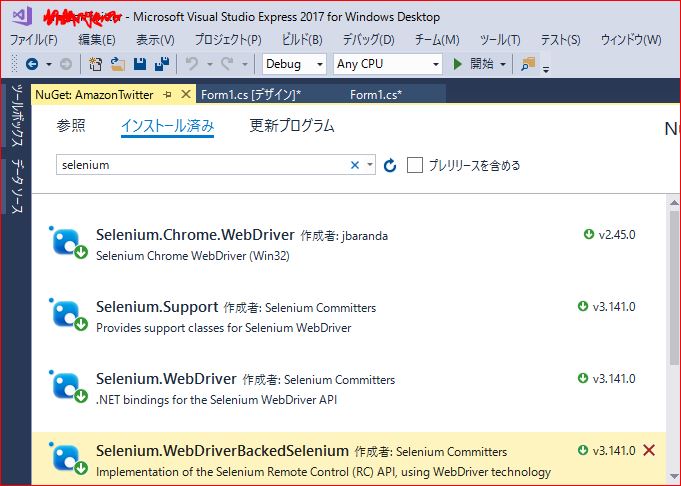The image size is (681, 486).
Task: Select the Selenium.WebDriverBackedSelenium package title
Action: tap(222, 451)
